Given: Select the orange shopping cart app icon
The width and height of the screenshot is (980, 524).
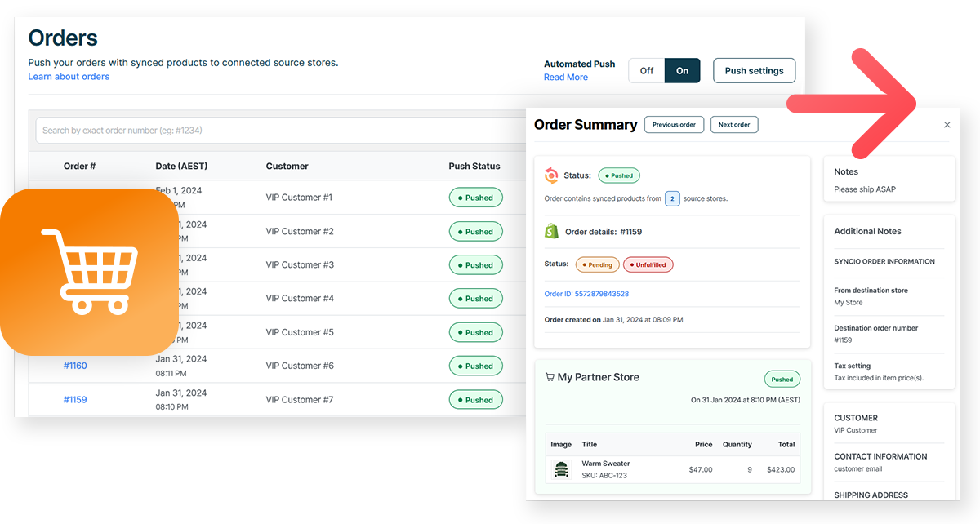Looking at the screenshot, I should click(x=90, y=269).
